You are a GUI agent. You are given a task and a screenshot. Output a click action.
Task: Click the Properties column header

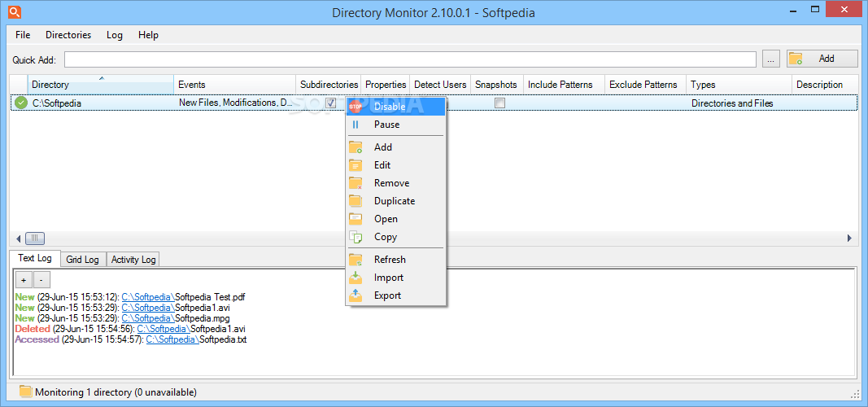(x=386, y=85)
